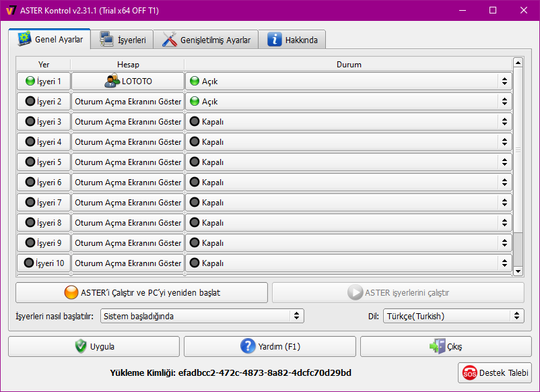Click the grey play icon on ASTER işyerlerini çalıştır
540x392 pixels.
[x=355, y=292]
